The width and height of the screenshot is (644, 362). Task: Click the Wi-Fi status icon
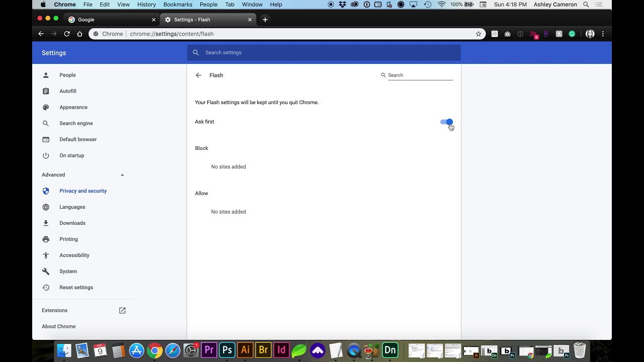[x=442, y=5]
